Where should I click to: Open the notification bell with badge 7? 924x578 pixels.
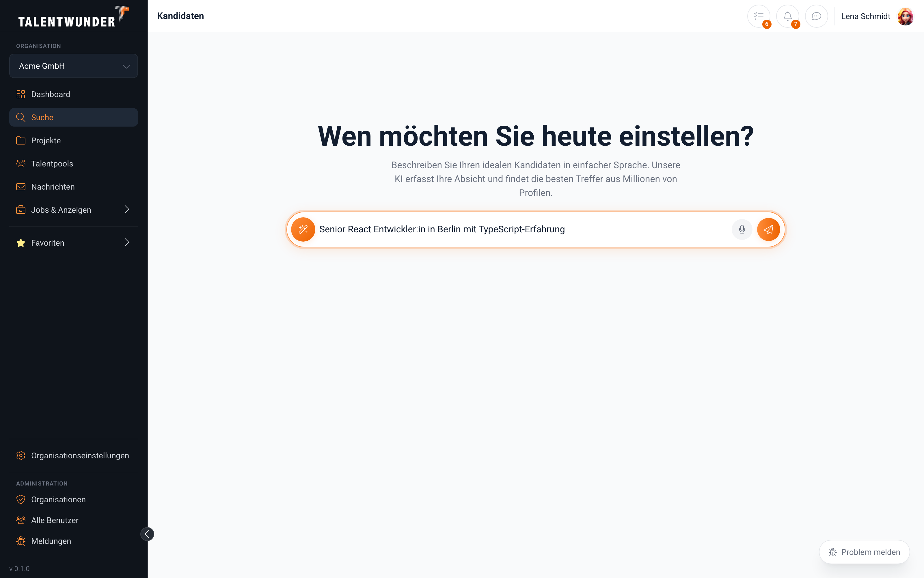click(x=787, y=16)
